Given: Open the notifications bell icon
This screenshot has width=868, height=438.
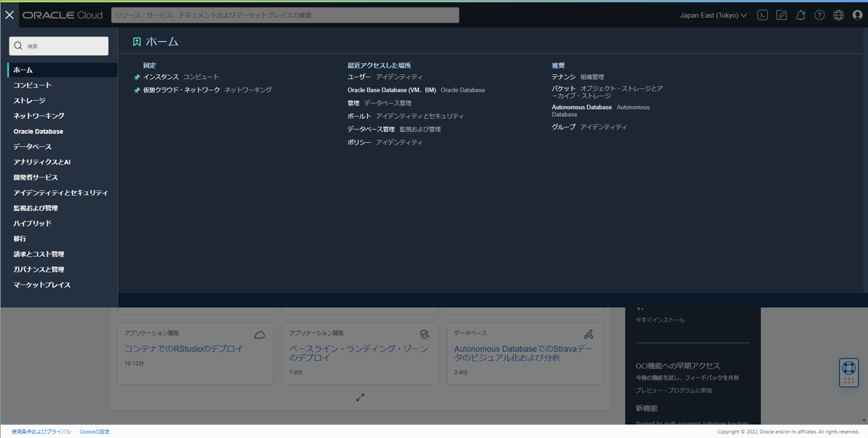Looking at the screenshot, I should 800,14.
